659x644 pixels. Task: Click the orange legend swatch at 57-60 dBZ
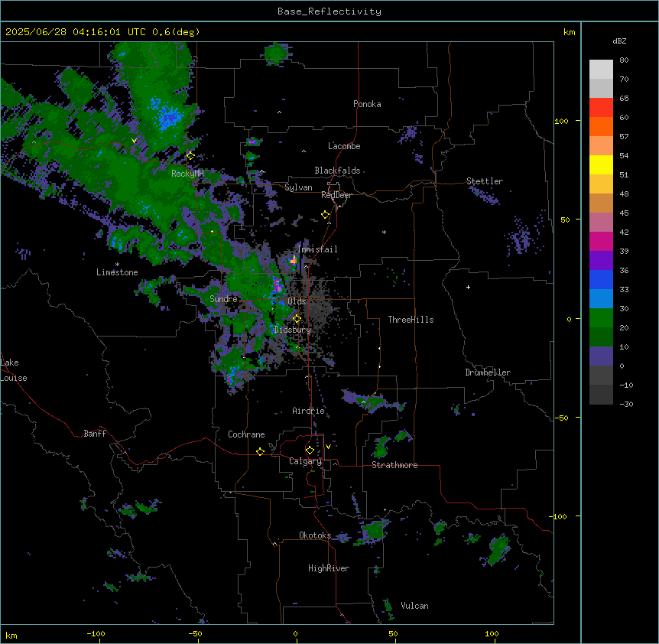coord(601,127)
